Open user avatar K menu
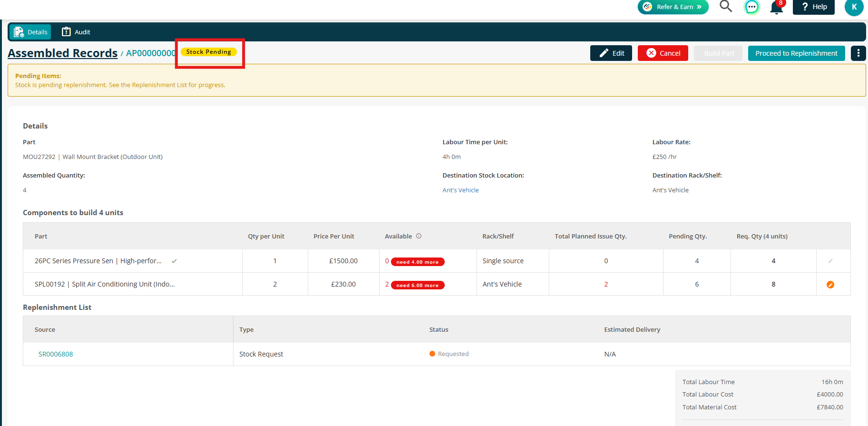 (854, 7)
